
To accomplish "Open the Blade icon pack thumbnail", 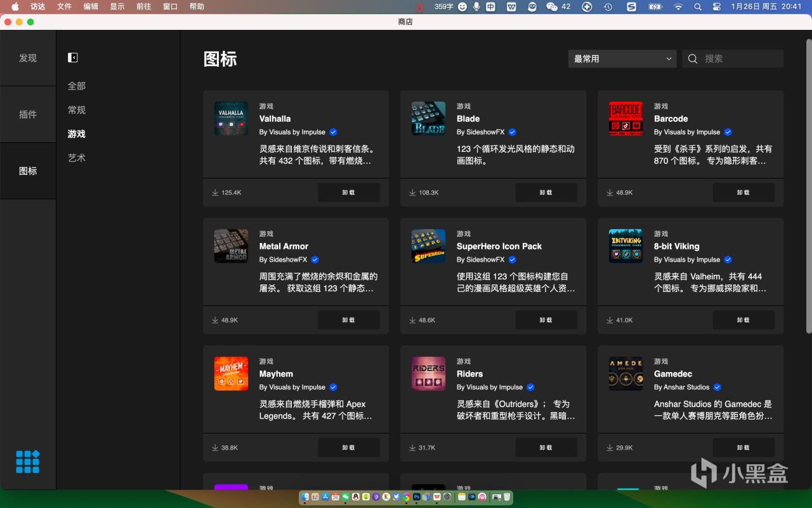I will point(428,119).
